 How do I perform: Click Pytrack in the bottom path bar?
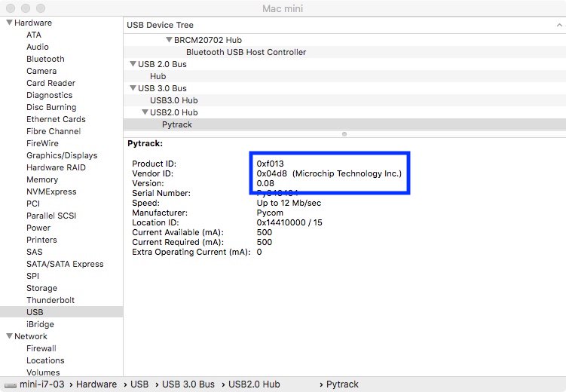342,384
